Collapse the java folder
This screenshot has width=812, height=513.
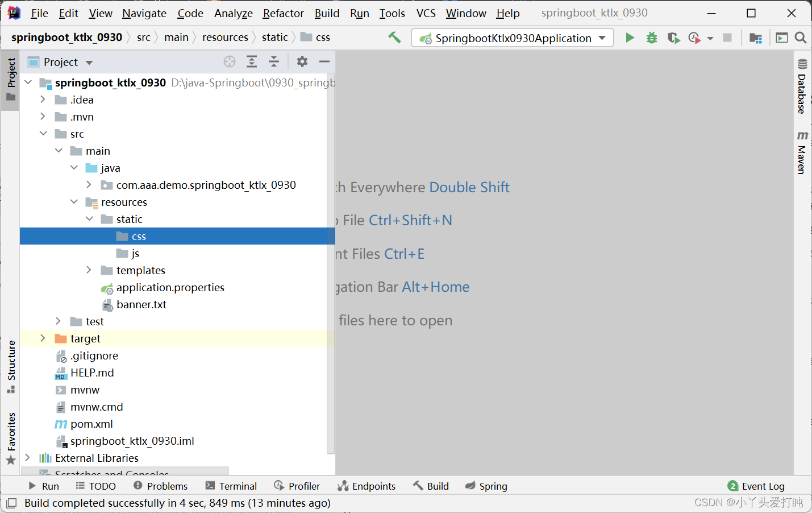[x=74, y=168]
